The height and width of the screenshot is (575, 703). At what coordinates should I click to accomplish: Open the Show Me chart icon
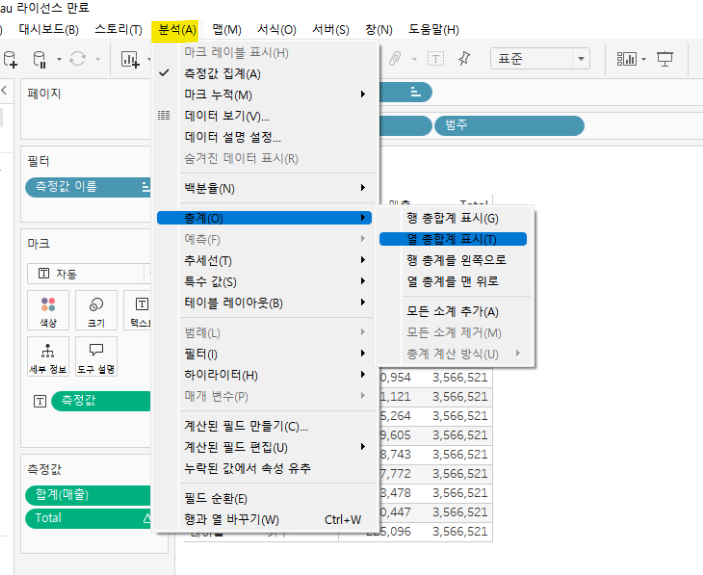tap(626, 59)
